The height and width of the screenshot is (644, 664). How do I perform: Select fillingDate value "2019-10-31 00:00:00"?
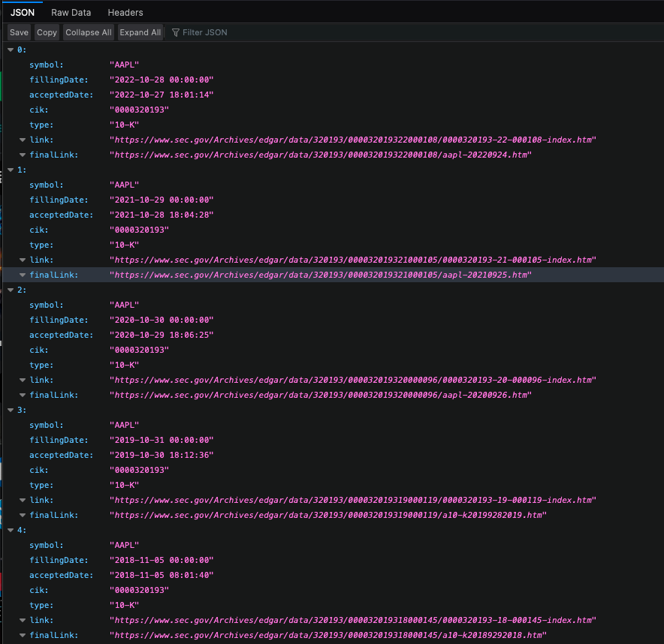161,441
